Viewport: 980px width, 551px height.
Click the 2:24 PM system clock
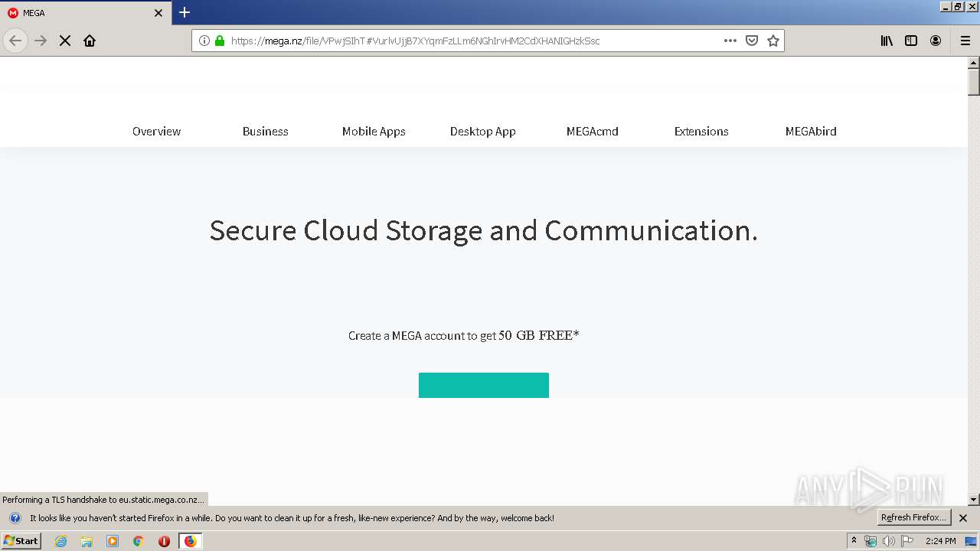point(940,541)
